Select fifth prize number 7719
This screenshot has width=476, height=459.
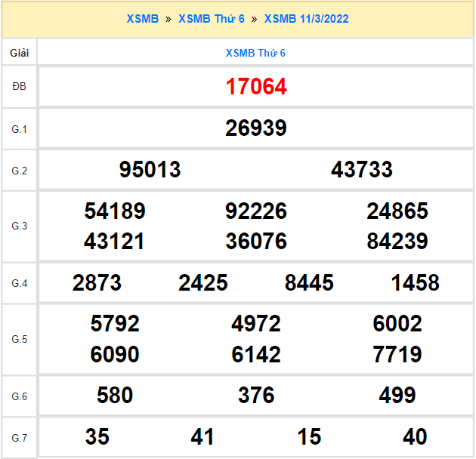tap(397, 354)
